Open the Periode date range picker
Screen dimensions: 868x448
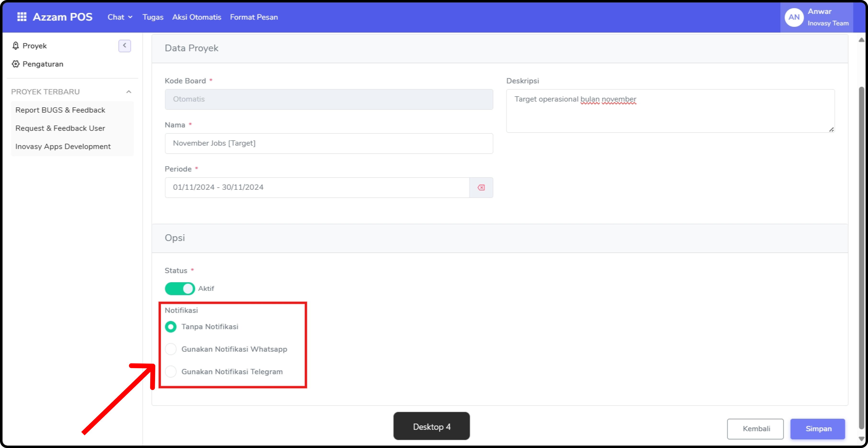pyautogui.click(x=317, y=187)
